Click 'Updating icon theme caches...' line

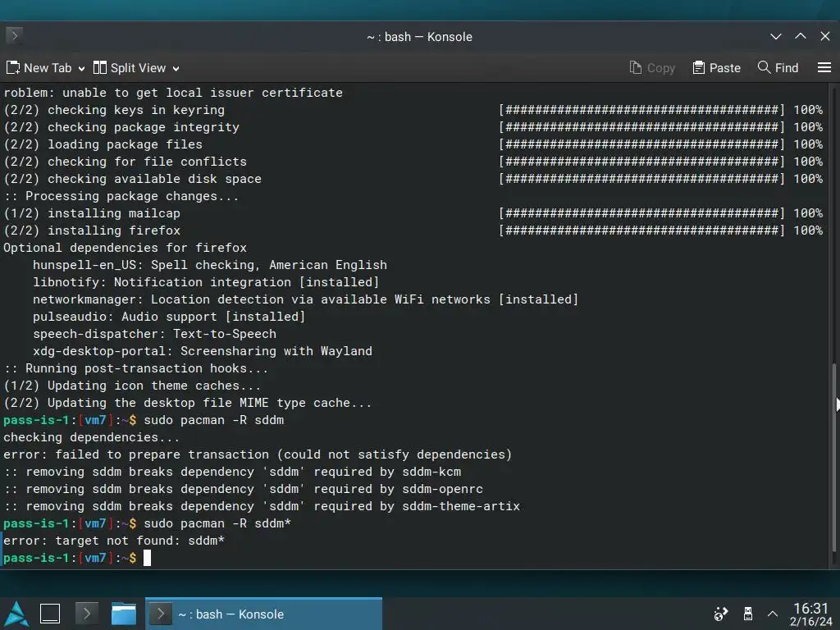(132, 386)
